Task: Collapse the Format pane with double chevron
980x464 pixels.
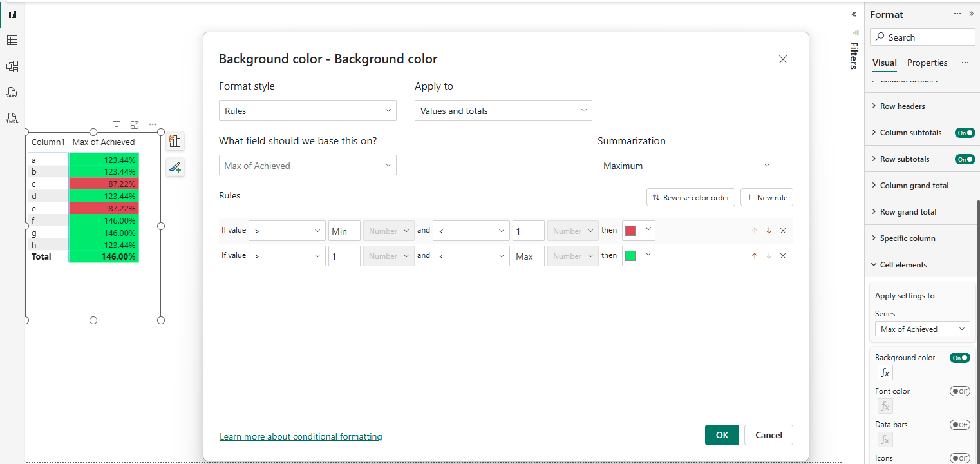Action: point(971,14)
